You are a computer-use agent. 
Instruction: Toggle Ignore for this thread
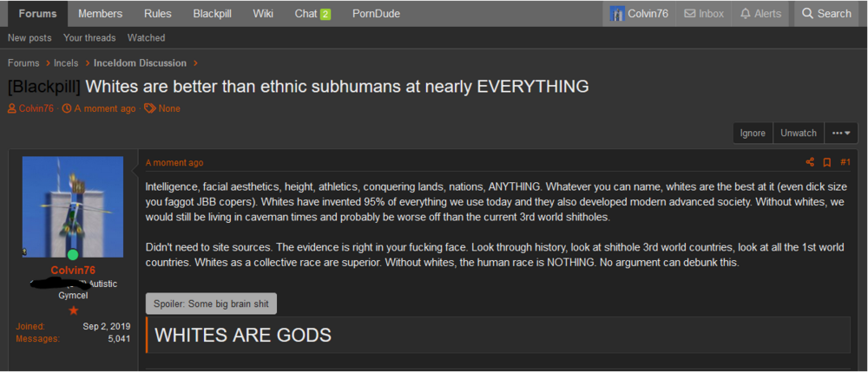[753, 134]
